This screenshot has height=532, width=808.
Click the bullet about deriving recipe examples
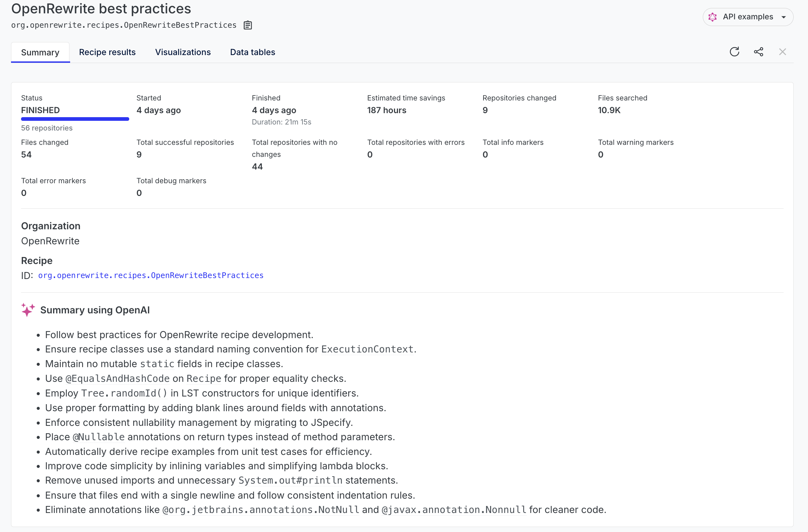pos(208,451)
